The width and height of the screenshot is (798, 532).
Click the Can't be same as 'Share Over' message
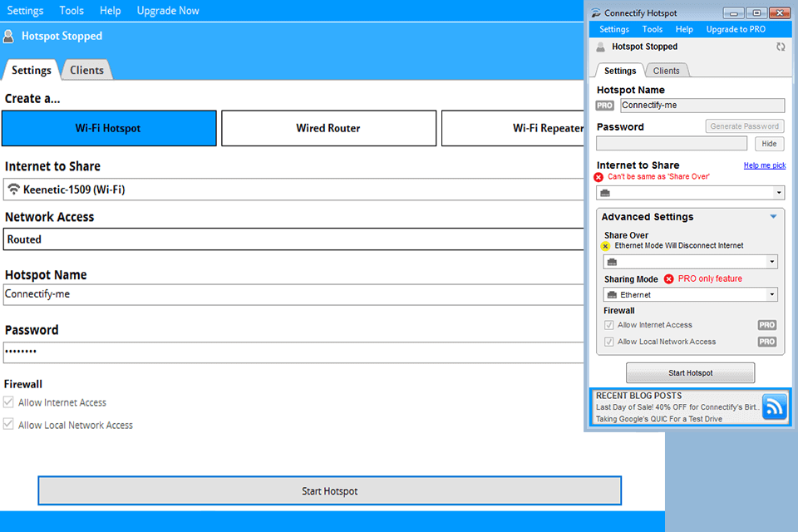pos(658,177)
